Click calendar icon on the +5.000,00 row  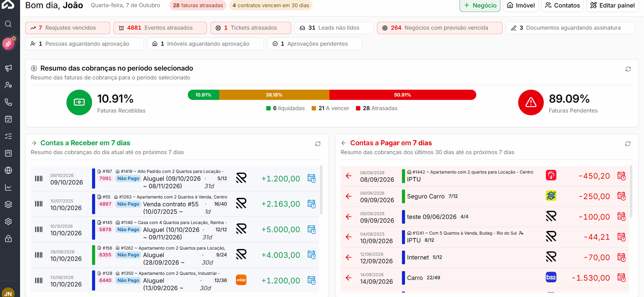click(x=312, y=229)
